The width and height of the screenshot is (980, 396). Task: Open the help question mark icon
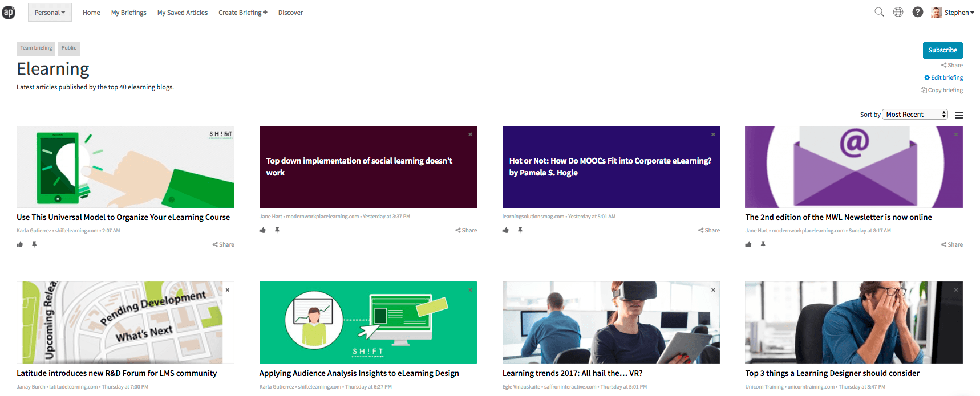pos(917,12)
